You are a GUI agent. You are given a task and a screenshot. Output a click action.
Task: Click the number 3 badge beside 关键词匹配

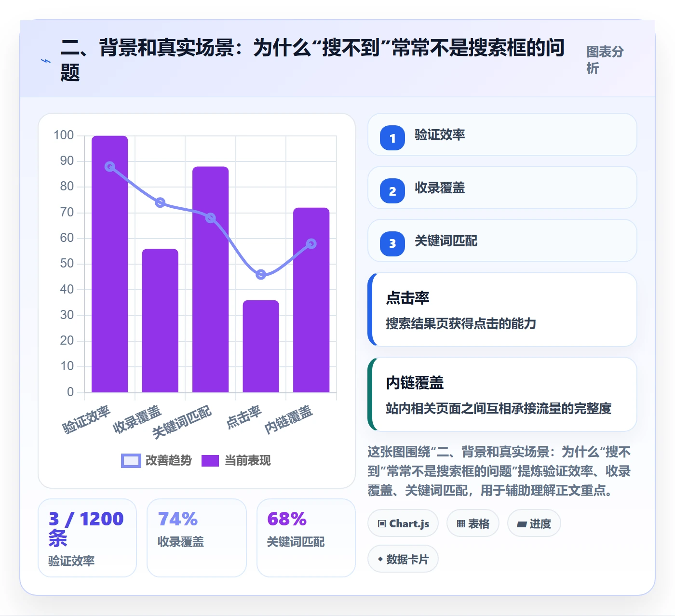coord(392,244)
